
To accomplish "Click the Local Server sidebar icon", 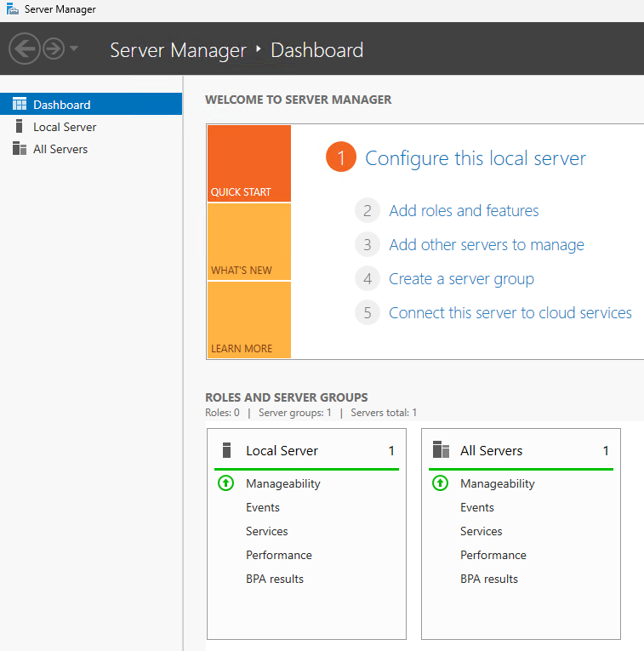I will 19,126.
